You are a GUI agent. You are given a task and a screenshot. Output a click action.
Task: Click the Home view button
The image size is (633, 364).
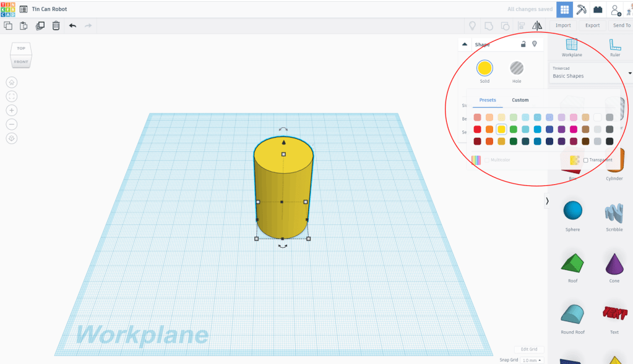click(x=12, y=82)
